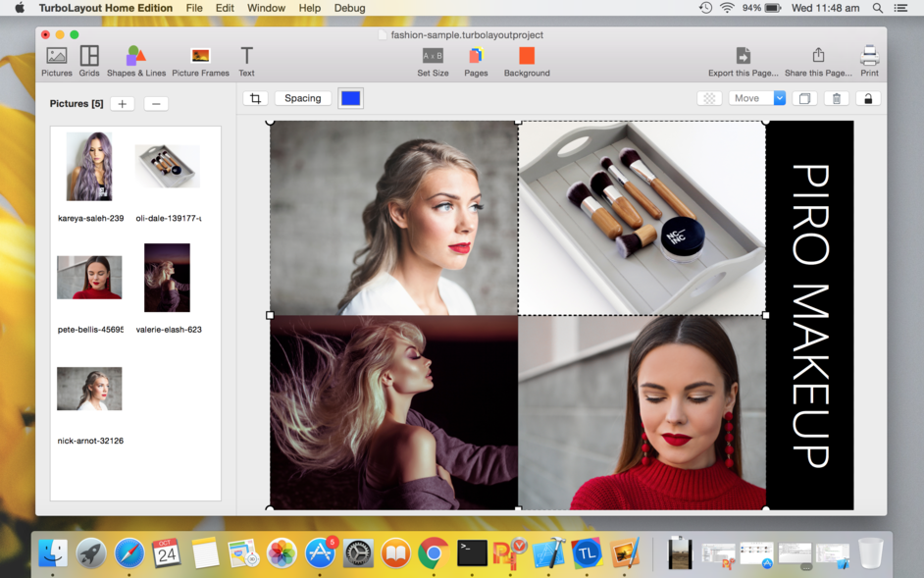Delete selected item with trash button
The image size is (924, 578).
[x=836, y=98]
